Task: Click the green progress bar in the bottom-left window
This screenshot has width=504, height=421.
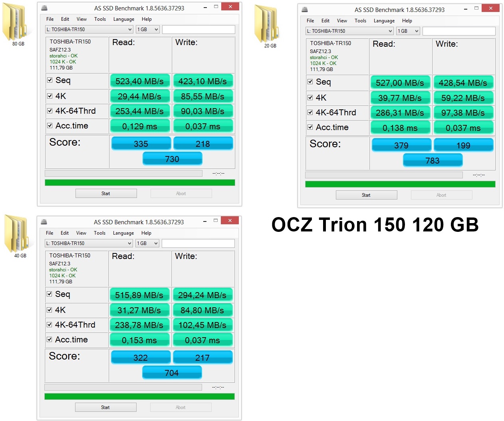Action: tap(139, 396)
